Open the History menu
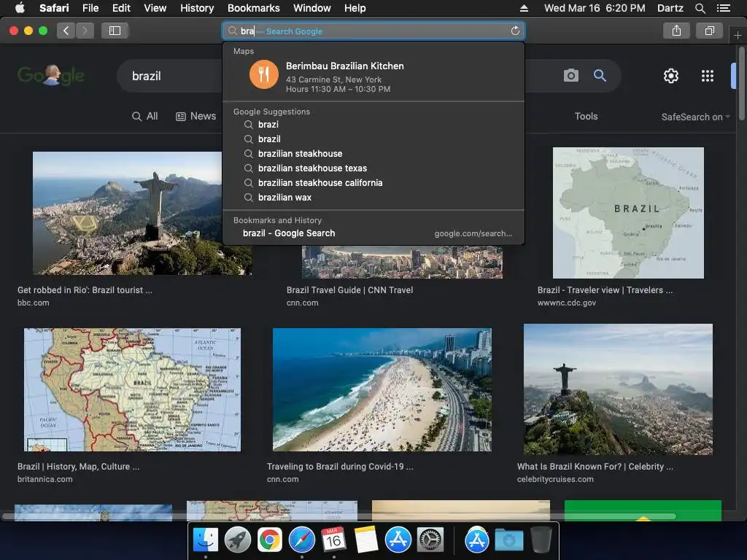This screenshot has height=560, width=747. [x=197, y=8]
